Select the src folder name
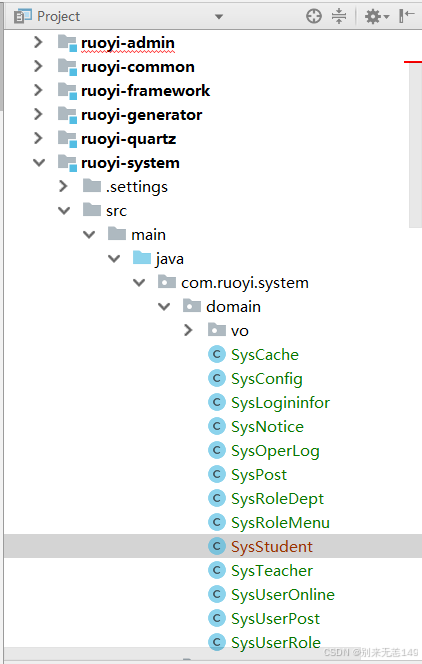Viewport: 422px width, 664px height. tap(116, 211)
